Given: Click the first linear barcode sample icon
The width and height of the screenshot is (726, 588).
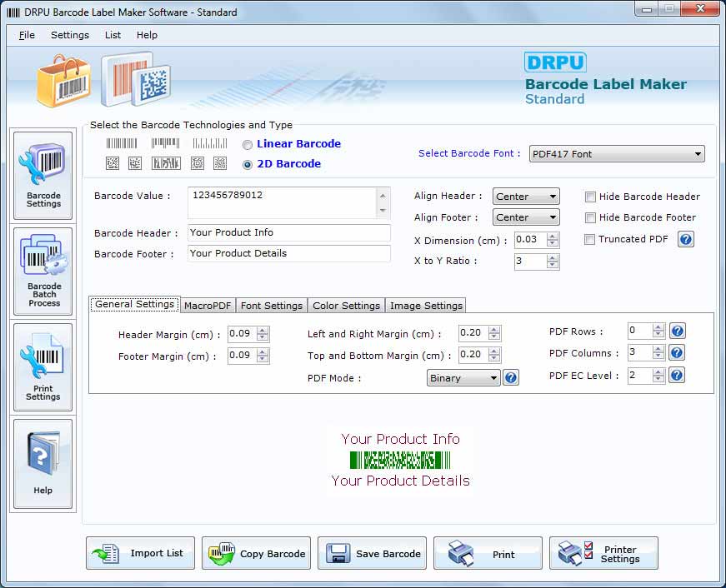Looking at the screenshot, I should [x=122, y=143].
